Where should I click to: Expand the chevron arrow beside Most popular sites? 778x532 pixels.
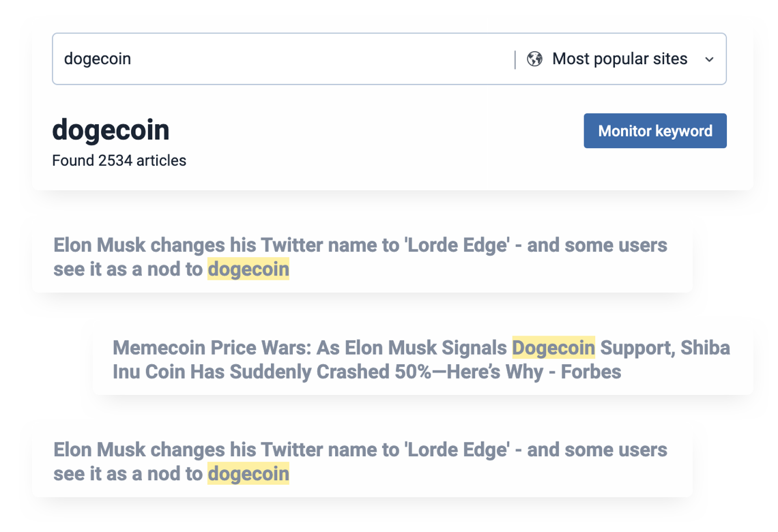(x=710, y=59)
